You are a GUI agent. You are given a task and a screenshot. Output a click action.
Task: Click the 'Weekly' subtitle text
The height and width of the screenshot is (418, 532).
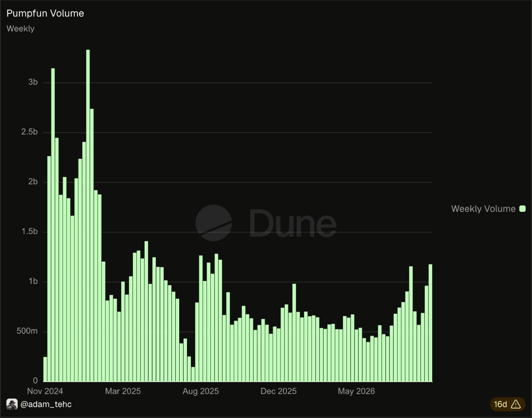20,29
